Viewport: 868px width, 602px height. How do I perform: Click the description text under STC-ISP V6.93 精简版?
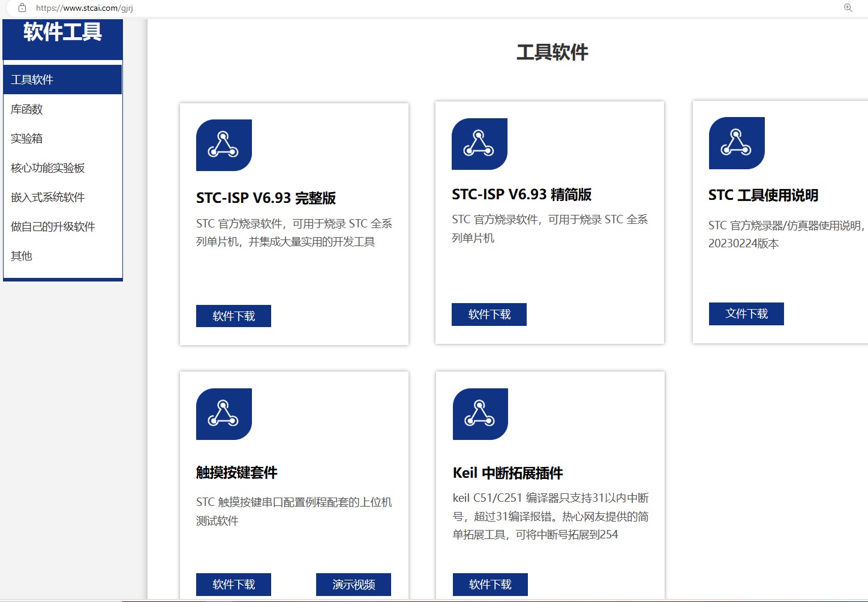pyautogui.click(x=550, y=229)
